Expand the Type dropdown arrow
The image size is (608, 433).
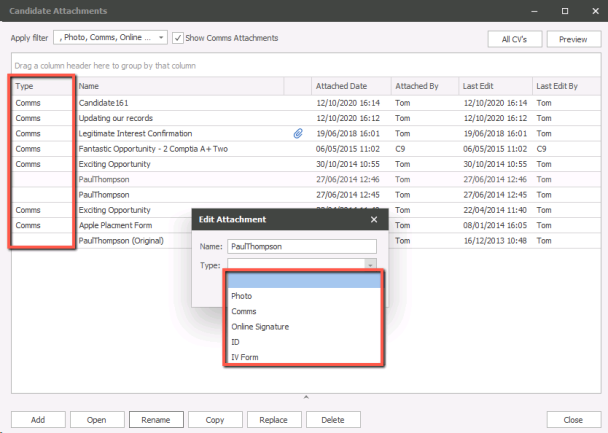pyautogui.click(x=369, y=265)
